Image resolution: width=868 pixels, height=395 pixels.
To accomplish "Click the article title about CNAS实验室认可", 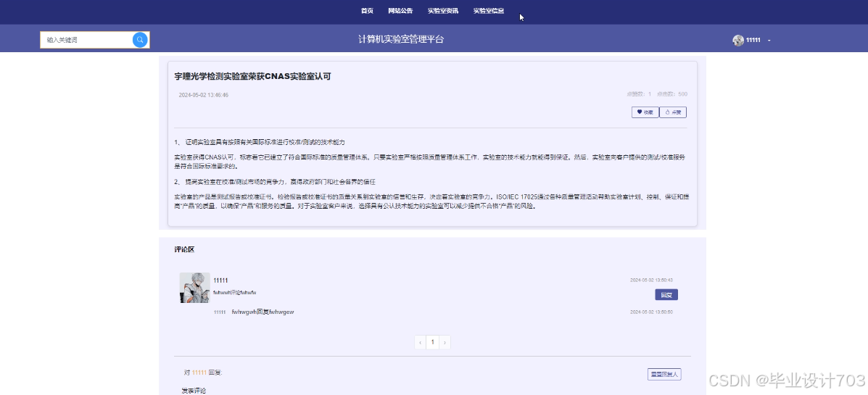I will click(252, 76).
